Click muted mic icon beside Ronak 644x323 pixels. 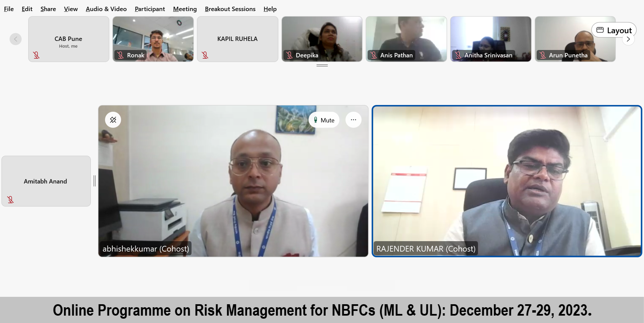click(121, 55)
